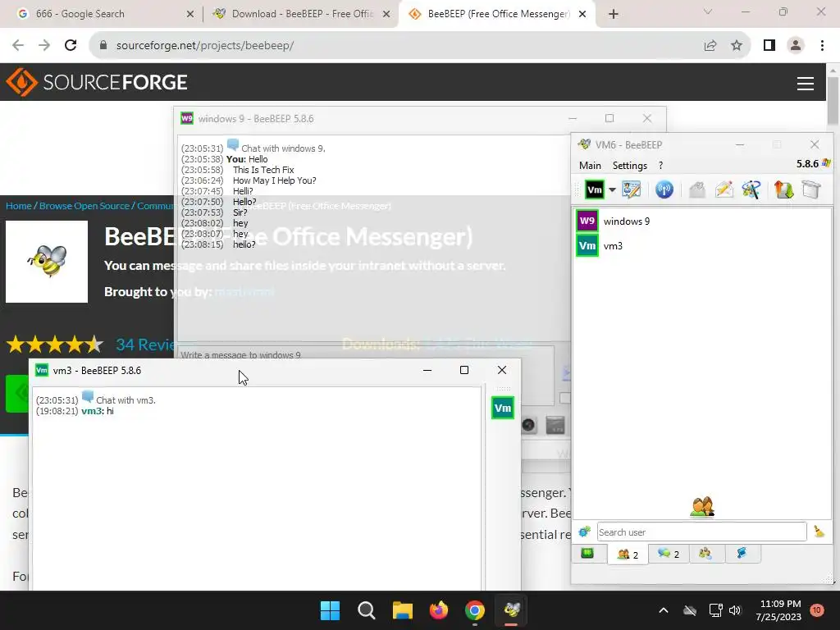The width and height of the screenshot is (840, 630).
Task: Open the Windows Start menu
Action: click(330, 610)
